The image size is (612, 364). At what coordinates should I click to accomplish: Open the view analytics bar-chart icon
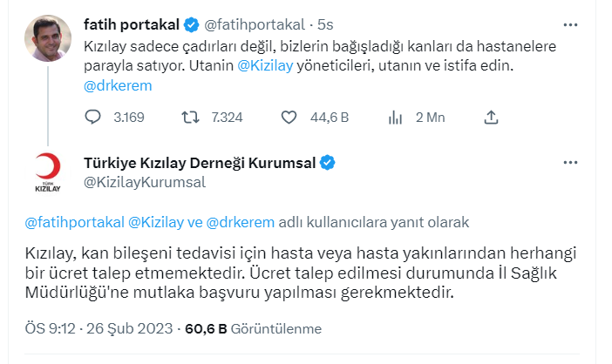[x=394, y=117]
